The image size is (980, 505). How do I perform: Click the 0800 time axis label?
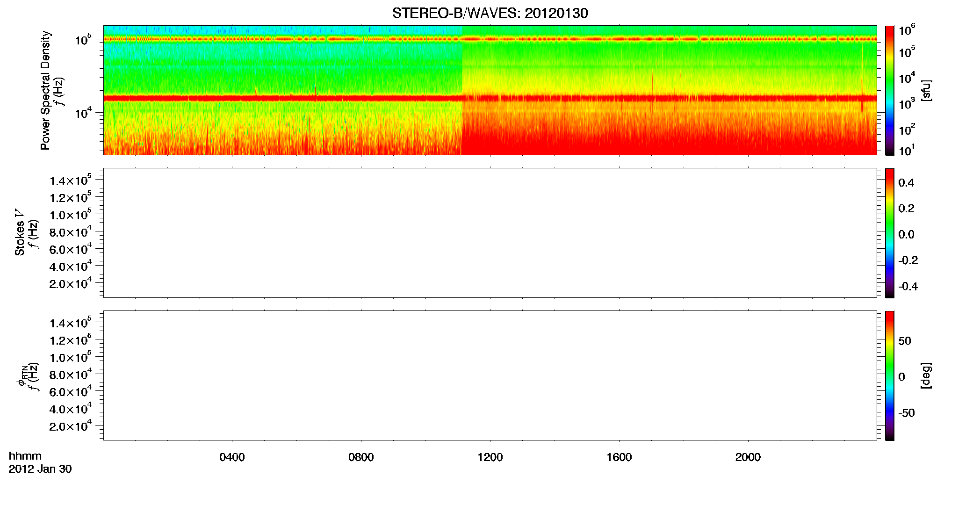361,457
